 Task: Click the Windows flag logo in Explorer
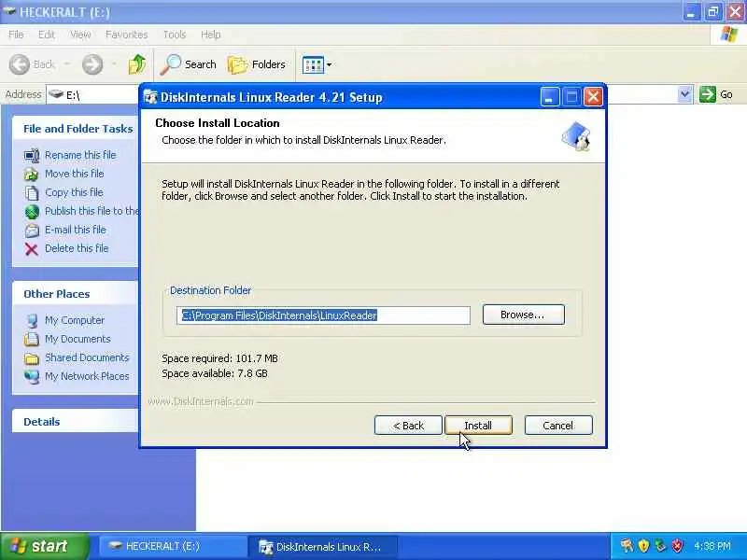728,35
